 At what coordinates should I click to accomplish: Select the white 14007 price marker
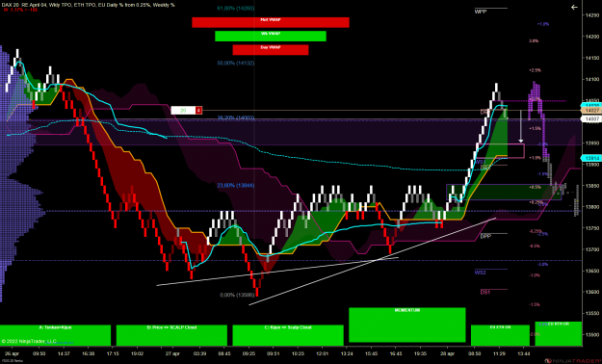[x=591, y=119]
